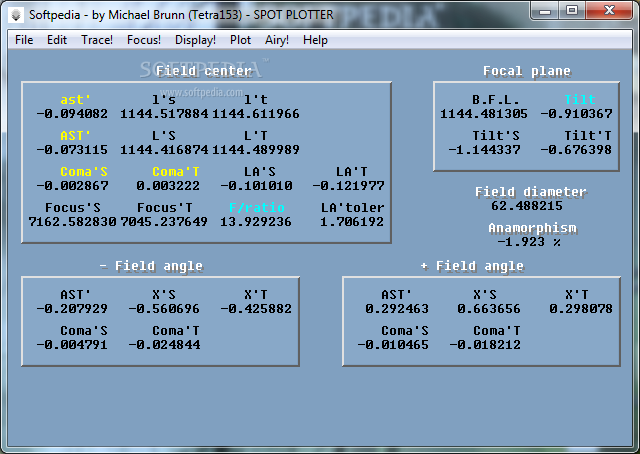
Task: Click the Anamorphism label
Action: click(x=533, y=228)
